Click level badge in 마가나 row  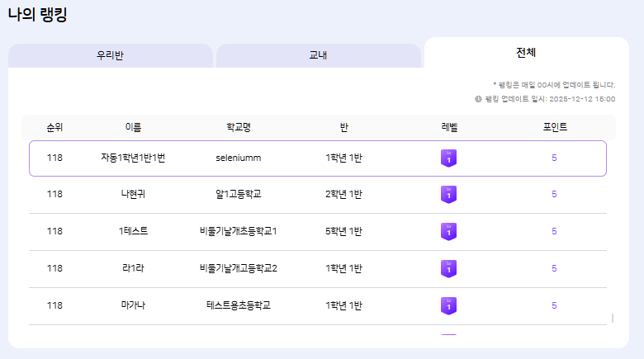448,306
